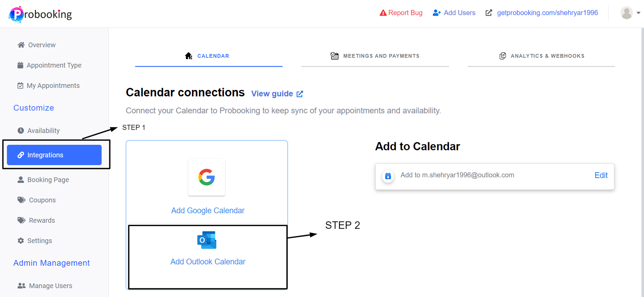Click the Outlook logo icon
This screenshot has width=644, height=297.
click(x=207, y=240)
